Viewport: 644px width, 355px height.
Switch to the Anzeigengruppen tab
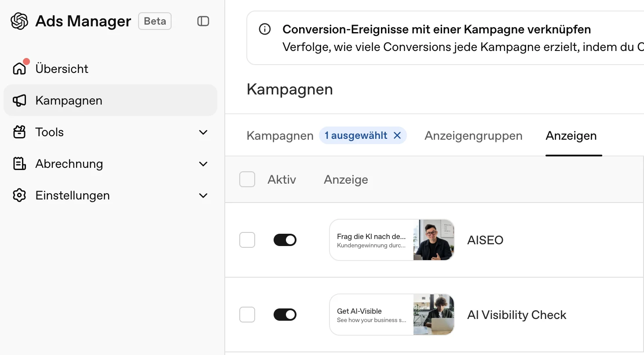tap(473, 136)
